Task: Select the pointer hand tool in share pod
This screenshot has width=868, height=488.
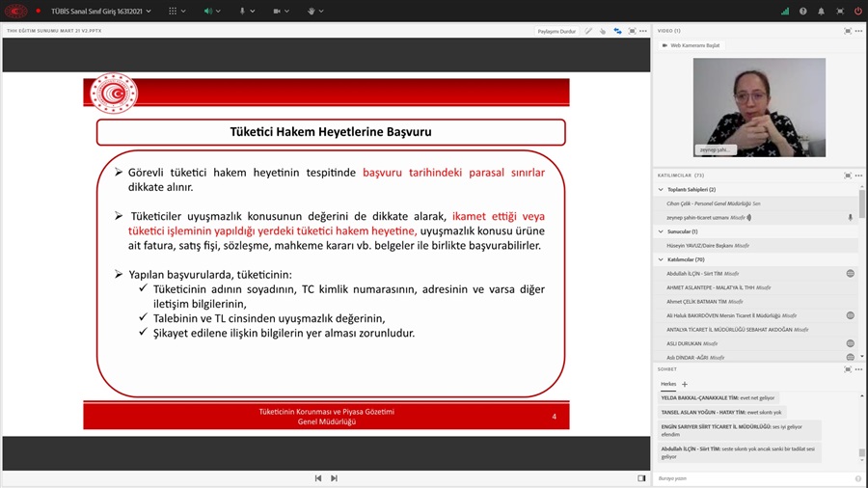Action: [603, 31]
